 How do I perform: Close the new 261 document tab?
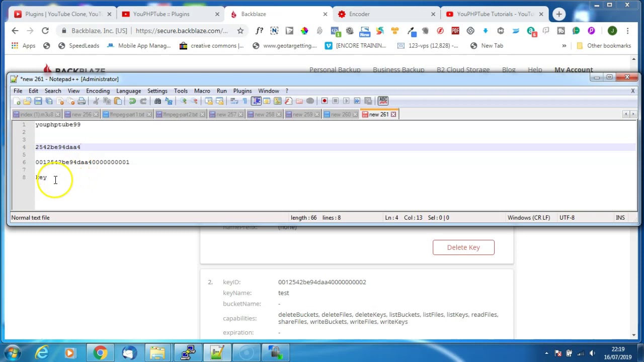pos(393,115)
